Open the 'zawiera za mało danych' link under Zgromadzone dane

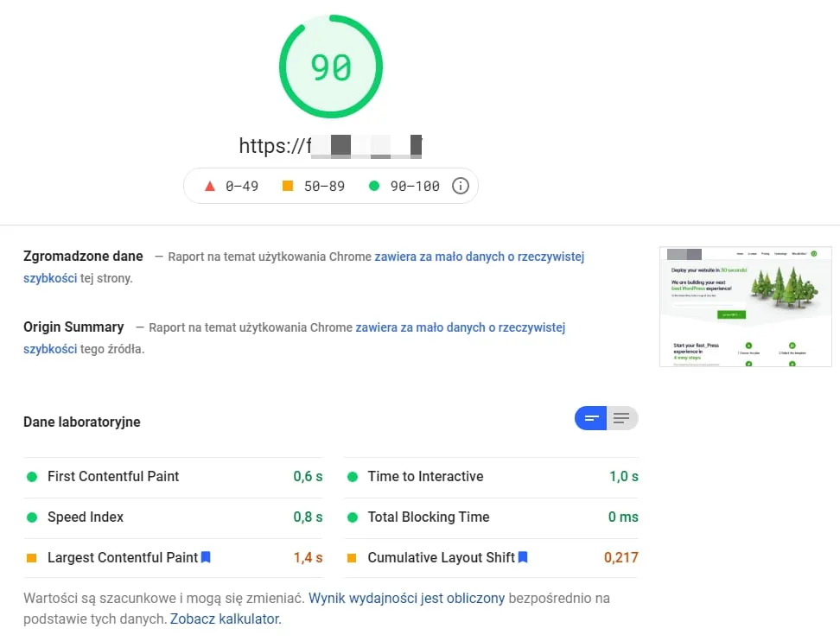click(480, 256)
